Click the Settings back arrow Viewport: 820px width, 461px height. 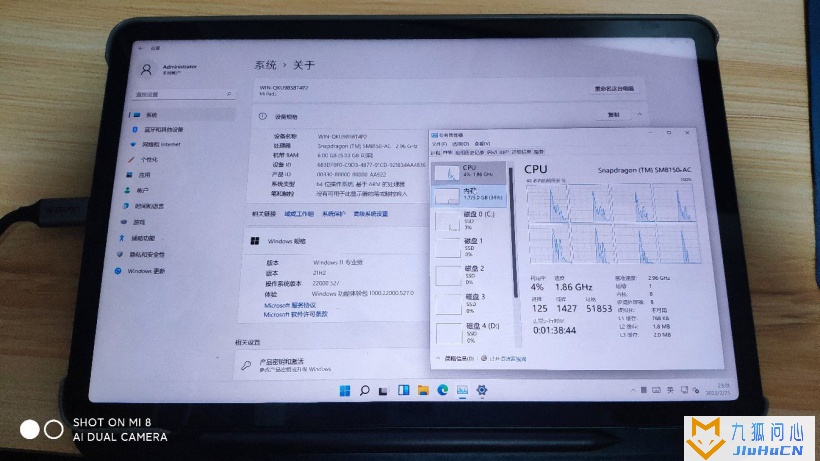(141, 48)
